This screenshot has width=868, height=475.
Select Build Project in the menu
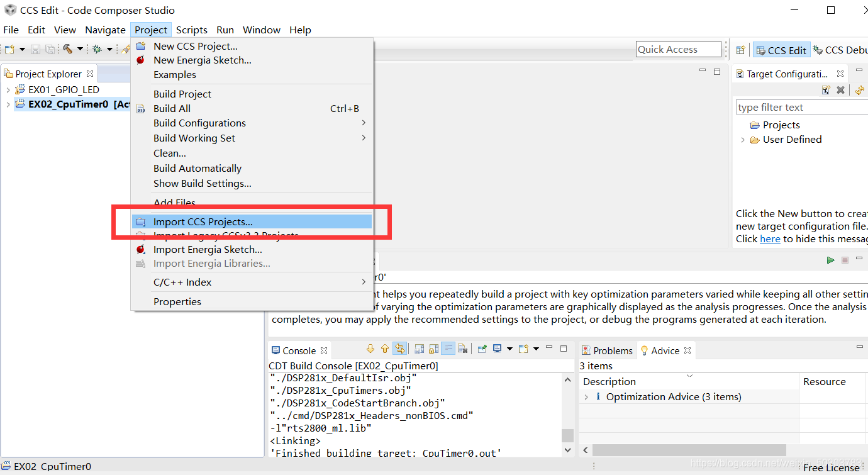coord(252,94)
